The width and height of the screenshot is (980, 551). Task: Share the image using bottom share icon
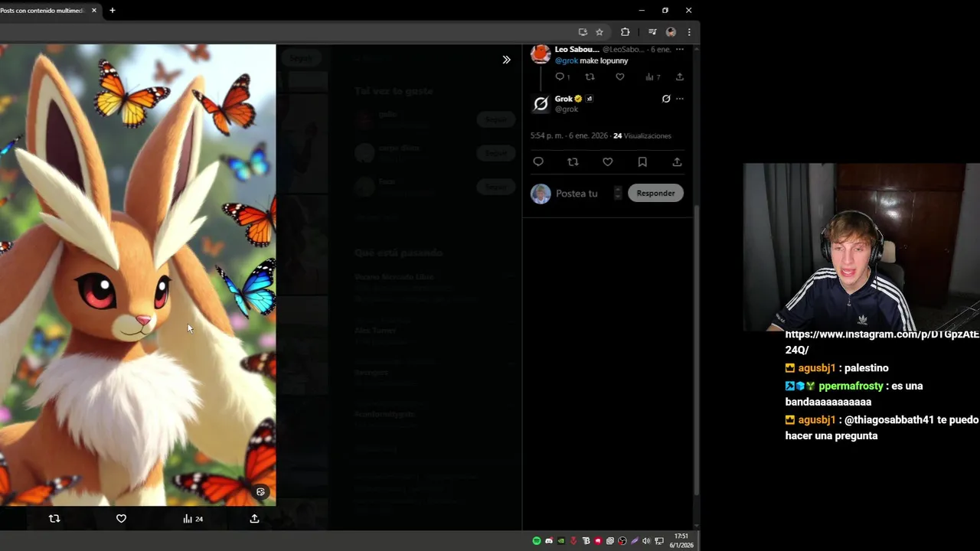pos(254,518)
